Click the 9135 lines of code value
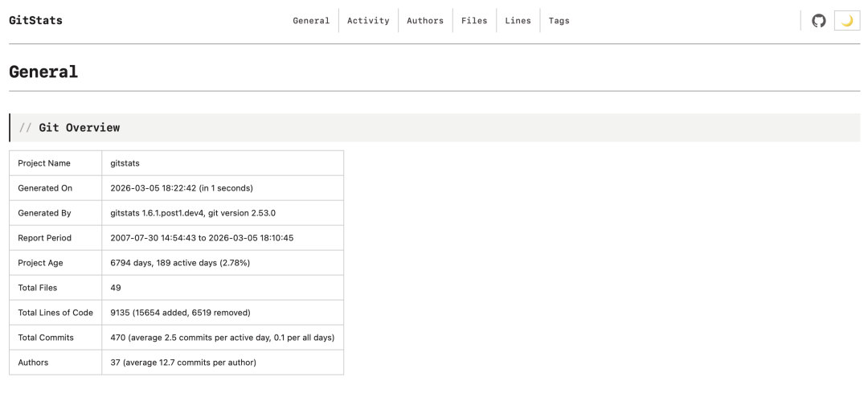Image resolution: width=868 pixels, height=402 pixels. pos(181,313)
